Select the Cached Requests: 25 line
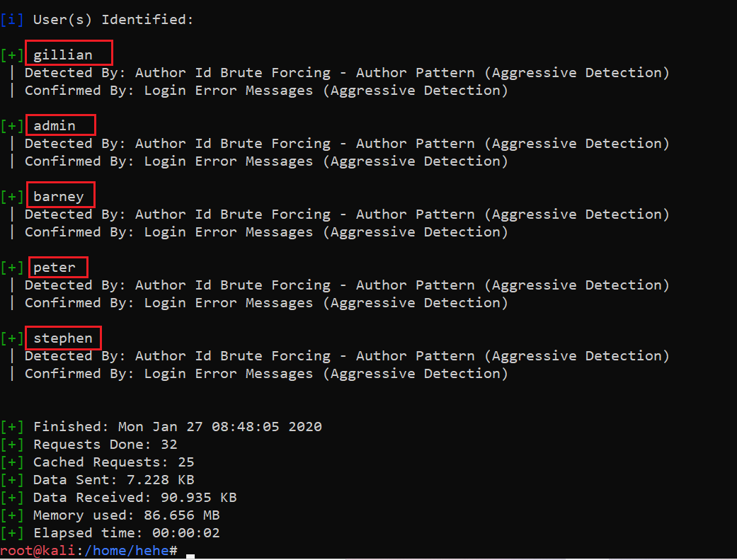The height and width of the screenshot is (560, 737). tap(113, 462)
